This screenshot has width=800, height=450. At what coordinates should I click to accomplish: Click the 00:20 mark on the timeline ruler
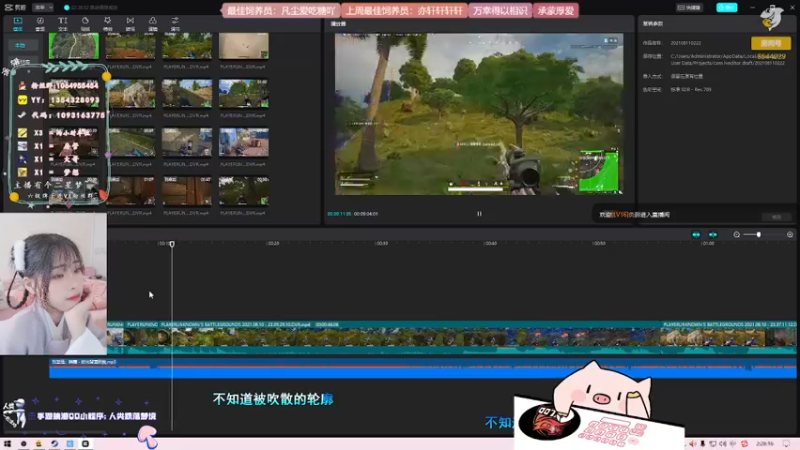coord(273,243)
